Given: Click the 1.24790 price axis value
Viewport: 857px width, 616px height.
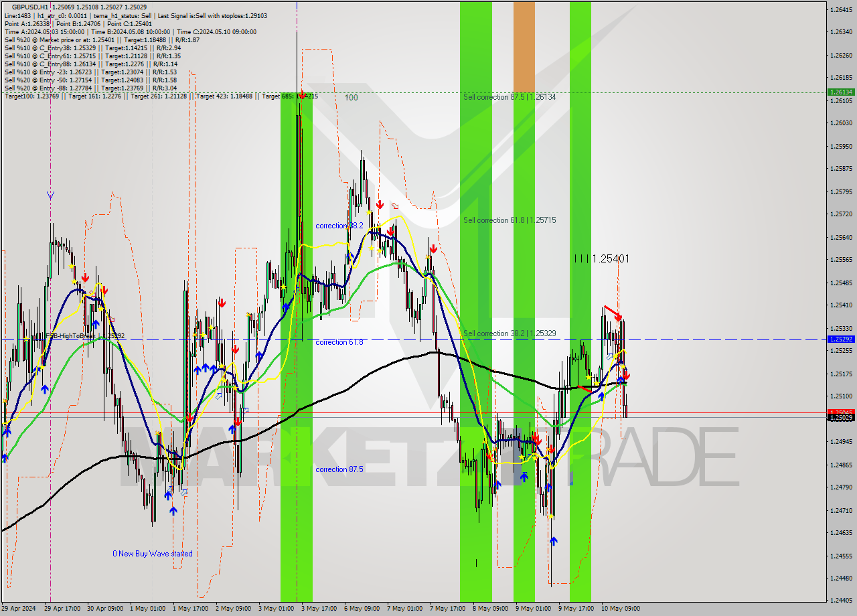Looking at the screenshot, I should click(x=841, y=487).
